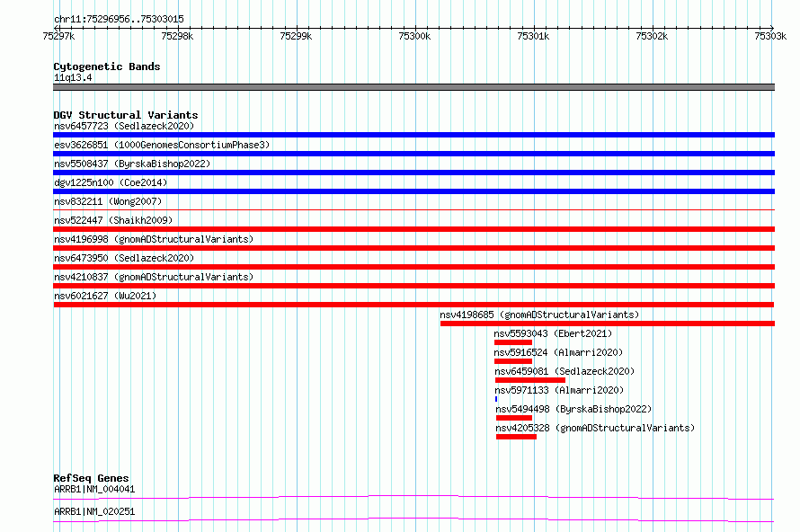Viewport: 800px width, 532px height.
Task: Select the blue bar under dgv1225n100
Action: tap(413, 191)
